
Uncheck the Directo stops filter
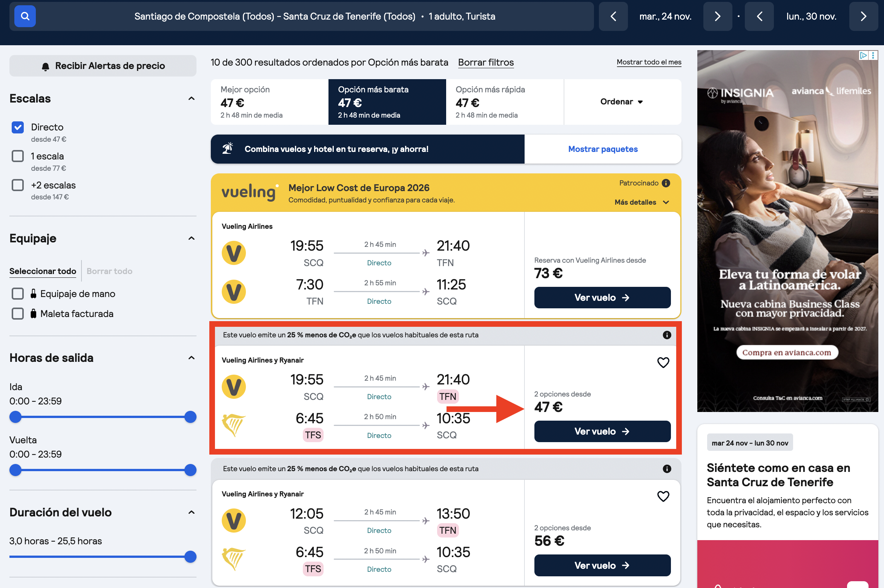pyautogui.click(x=18, y=127)
